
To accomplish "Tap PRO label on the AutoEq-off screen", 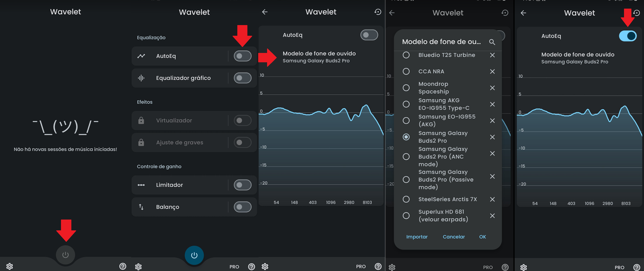I will (x=361, y=266).
